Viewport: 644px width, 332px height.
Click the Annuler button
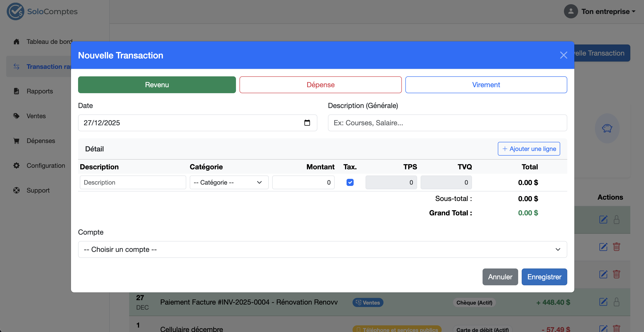tap(500, 277)
